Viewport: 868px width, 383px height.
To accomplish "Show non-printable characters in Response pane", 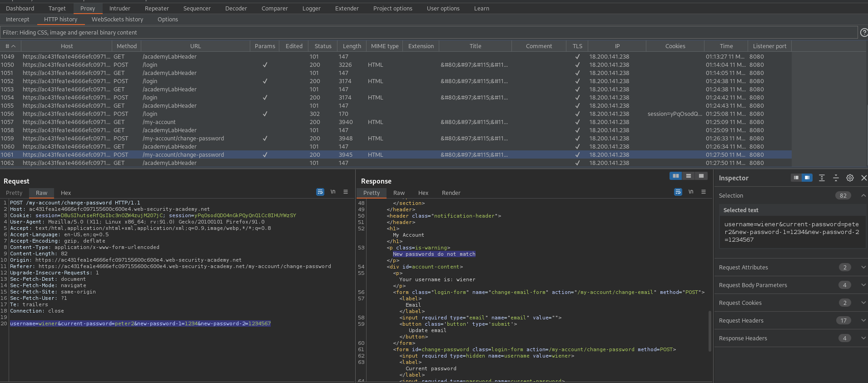I will click(691, 192).
